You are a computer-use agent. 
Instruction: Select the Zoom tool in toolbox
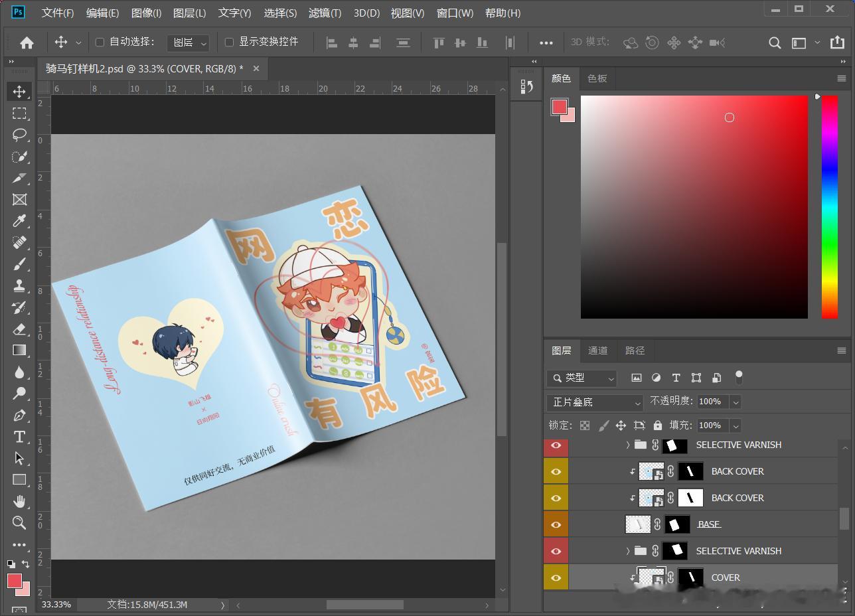click(19, 523)
